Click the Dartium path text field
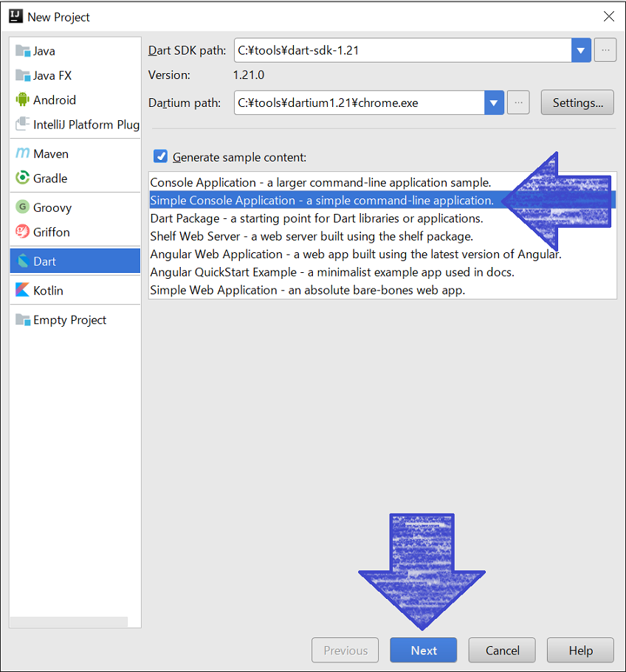Image resolution: width=626 pixels, height=672 pixels. coord(360,103)
